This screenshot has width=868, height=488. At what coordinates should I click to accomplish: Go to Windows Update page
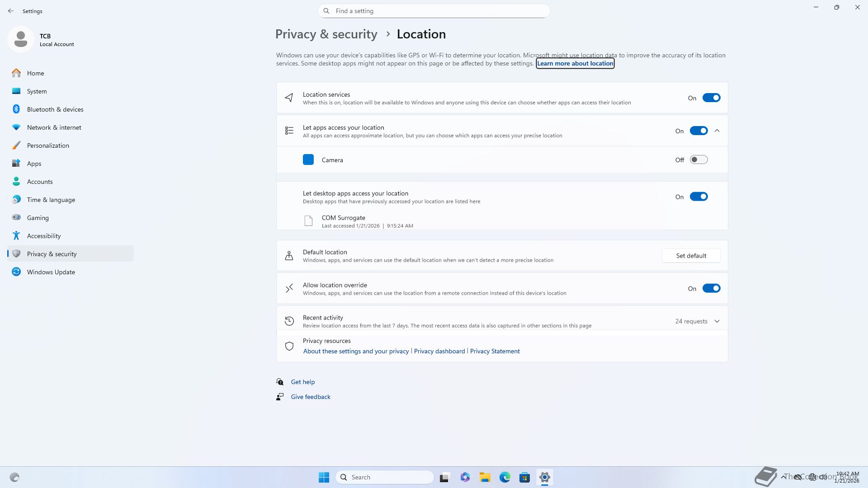point(51,272)
